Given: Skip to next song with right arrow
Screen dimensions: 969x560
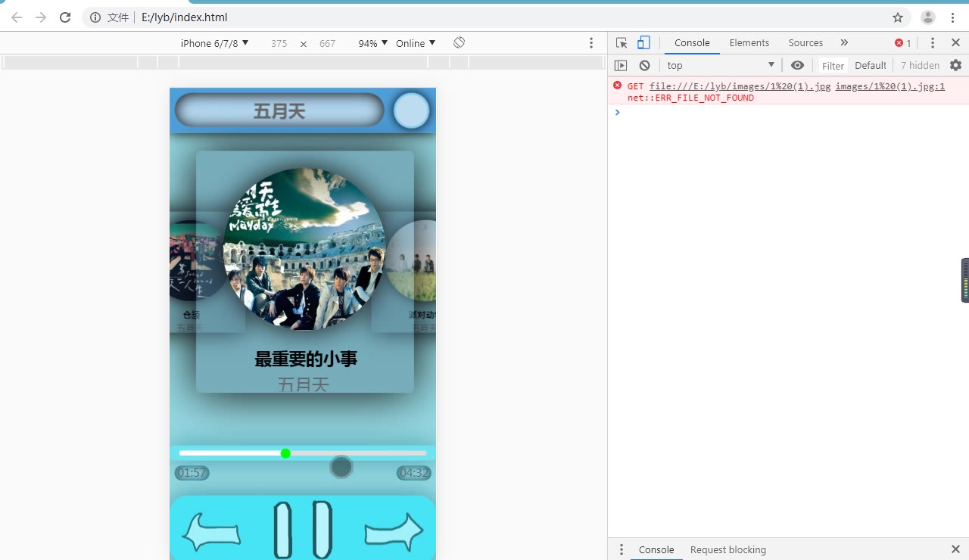Looking at the screenshot, I should coord(394,532).
